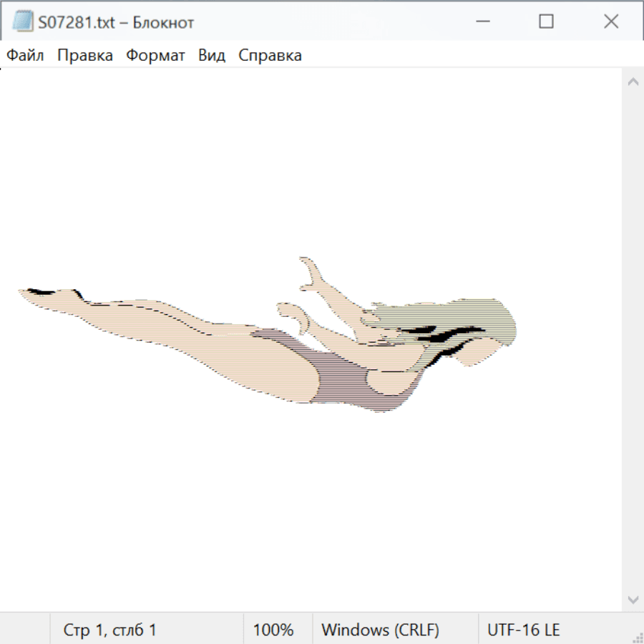The width and height of the screenshot is (644, 644).
Task: Click the resize grip in the window corner
Action: click(638, 638)
